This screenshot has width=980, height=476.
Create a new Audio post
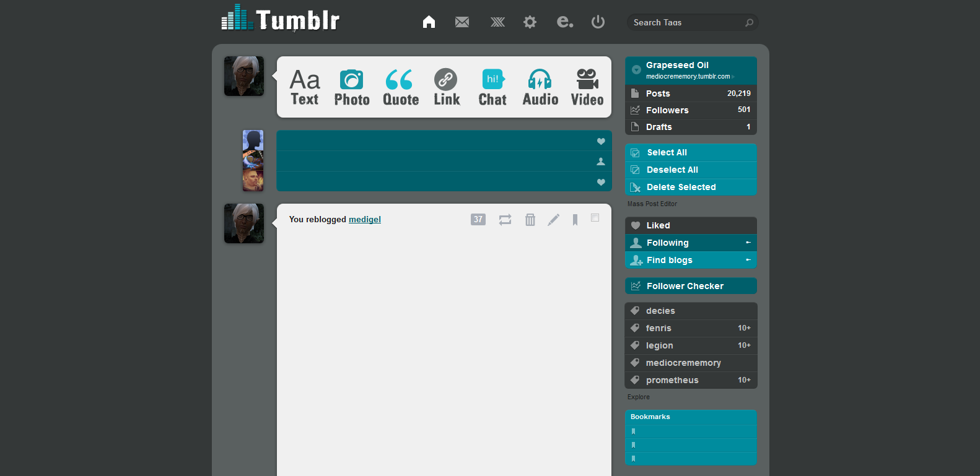click(540, 87)
